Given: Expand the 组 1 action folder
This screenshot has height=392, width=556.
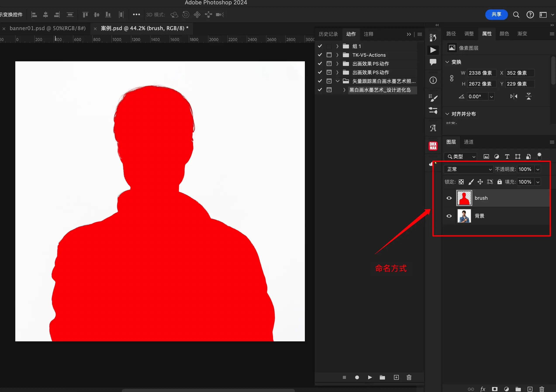Looking at the screenshot, I should point(337,46).
